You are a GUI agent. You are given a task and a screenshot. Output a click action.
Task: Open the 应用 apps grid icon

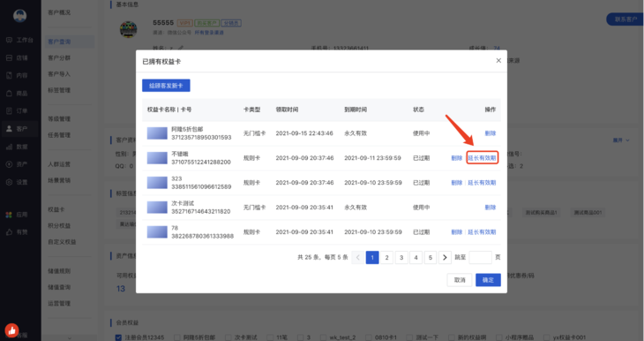tap(9, 215)
